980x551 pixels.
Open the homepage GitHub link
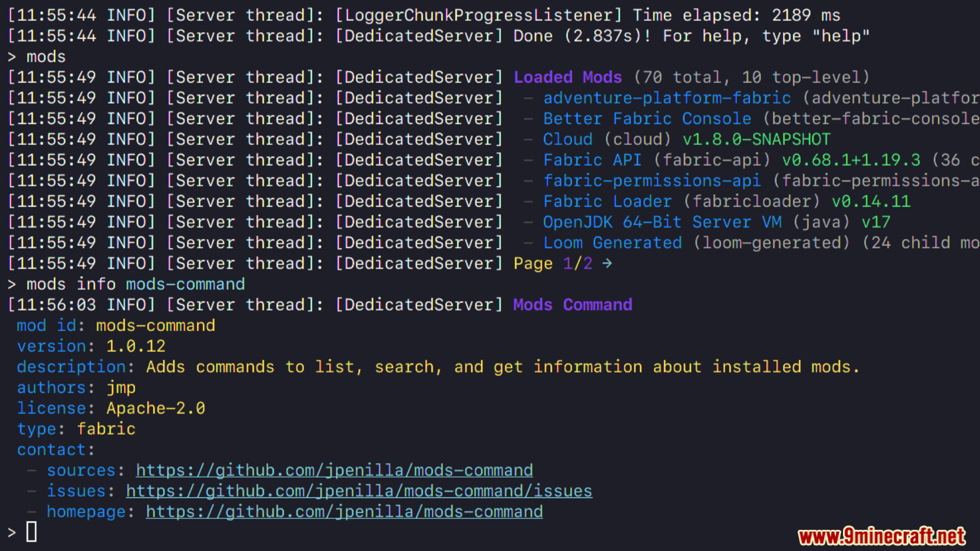click(x=345, y=512)
